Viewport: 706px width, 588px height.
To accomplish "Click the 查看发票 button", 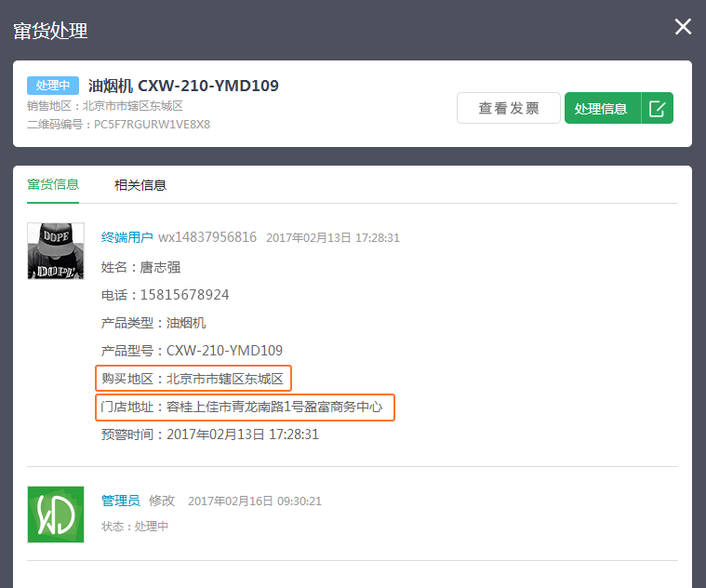I will (x=508, y=108).
